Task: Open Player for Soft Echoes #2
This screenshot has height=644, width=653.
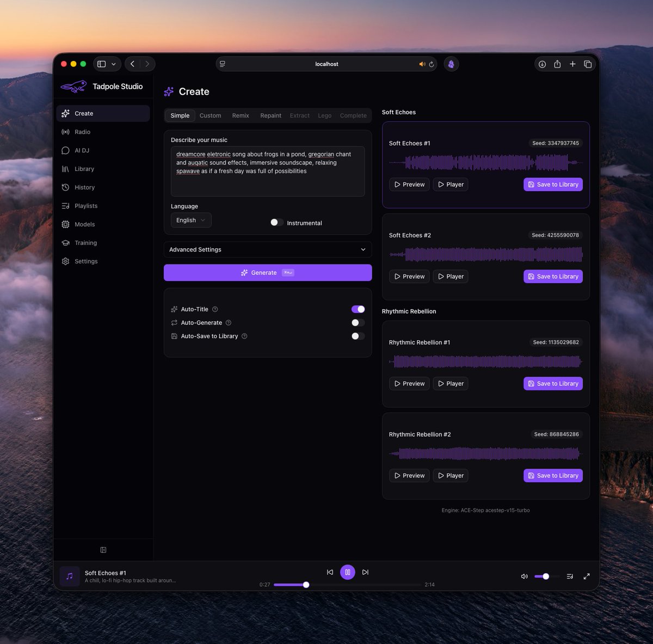Action: point(451,277)
